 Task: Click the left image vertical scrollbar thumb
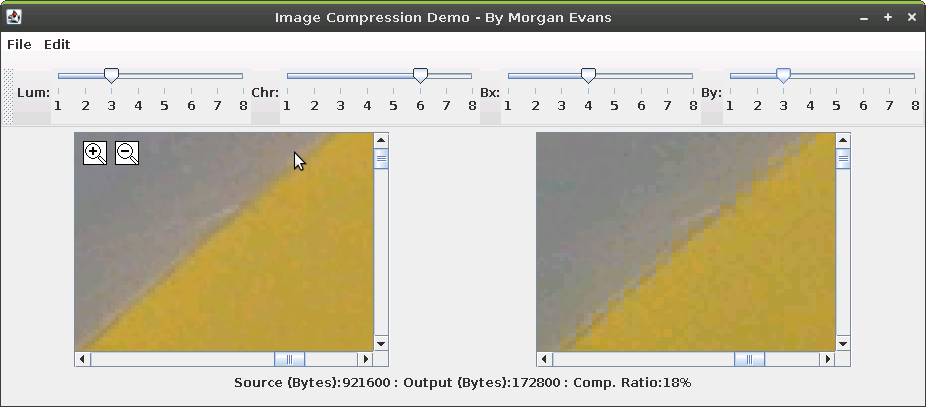[381, 158]
